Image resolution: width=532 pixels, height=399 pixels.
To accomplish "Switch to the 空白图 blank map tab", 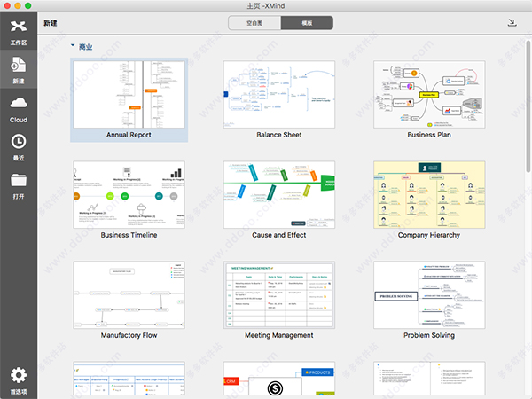I will (x=254, y=23).
